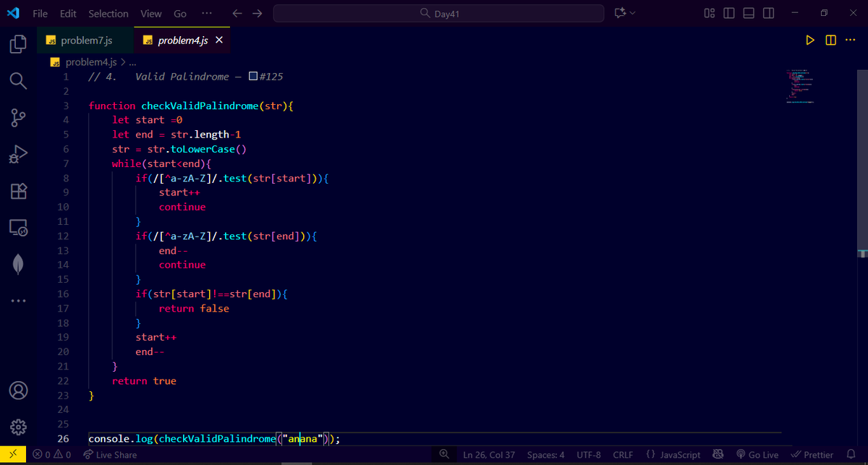Open Settings via the gear icon
The image size is (868, 465).
point(19,427)
